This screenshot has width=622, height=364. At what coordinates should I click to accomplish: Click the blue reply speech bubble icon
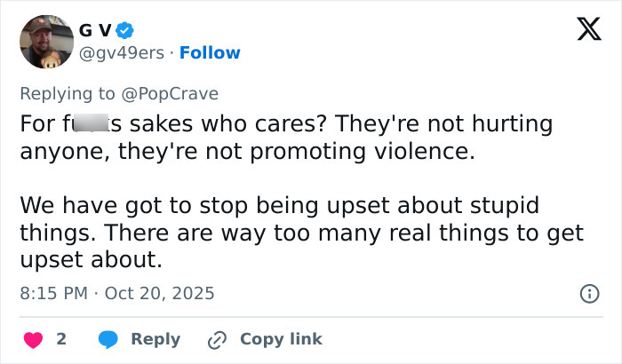(x=108, y=339)
